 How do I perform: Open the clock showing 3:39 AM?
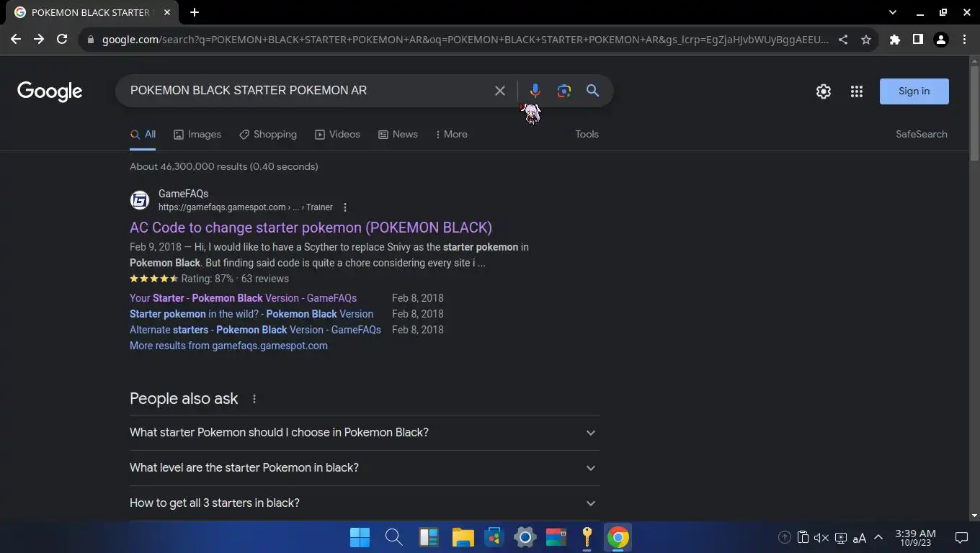[915, 538]
